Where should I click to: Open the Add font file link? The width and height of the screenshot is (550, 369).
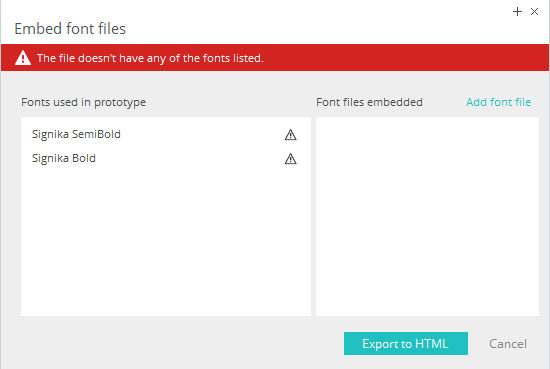[x=498, y=102]
